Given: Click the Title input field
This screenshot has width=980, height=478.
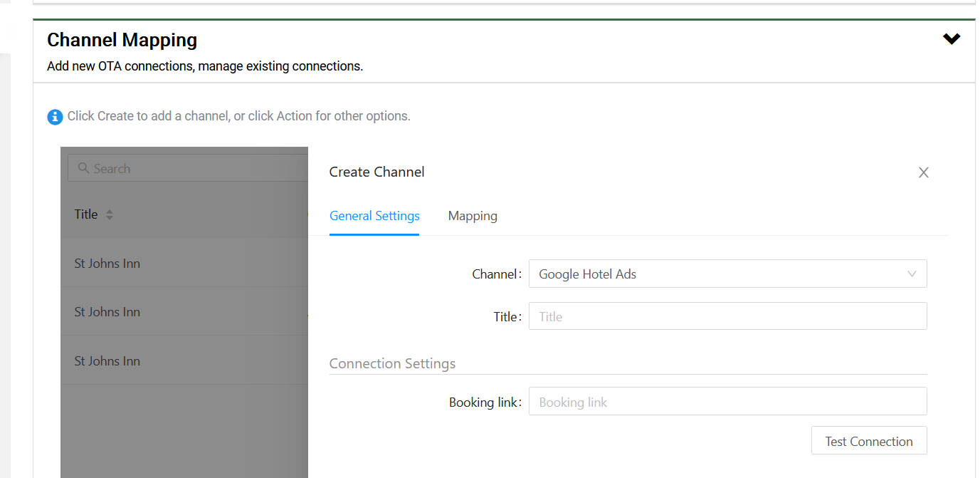Looking at the screenshot, I should [x=727, y=316].
